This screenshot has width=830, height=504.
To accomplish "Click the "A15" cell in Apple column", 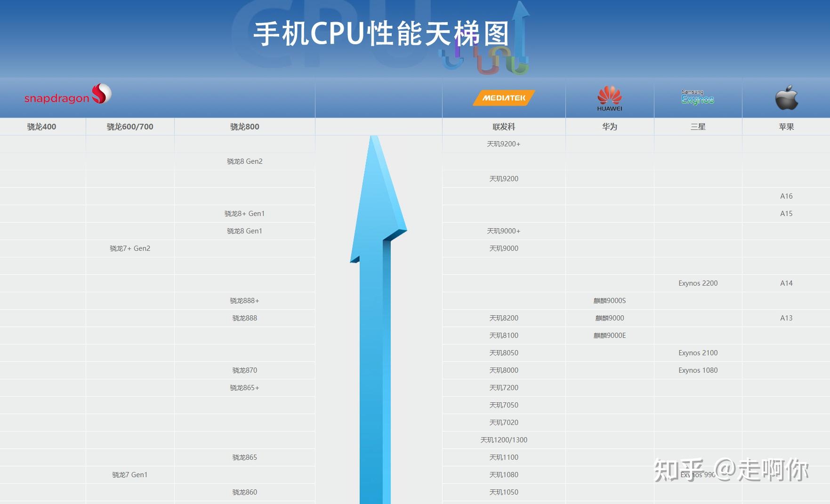I will click(x=786, y=214).
